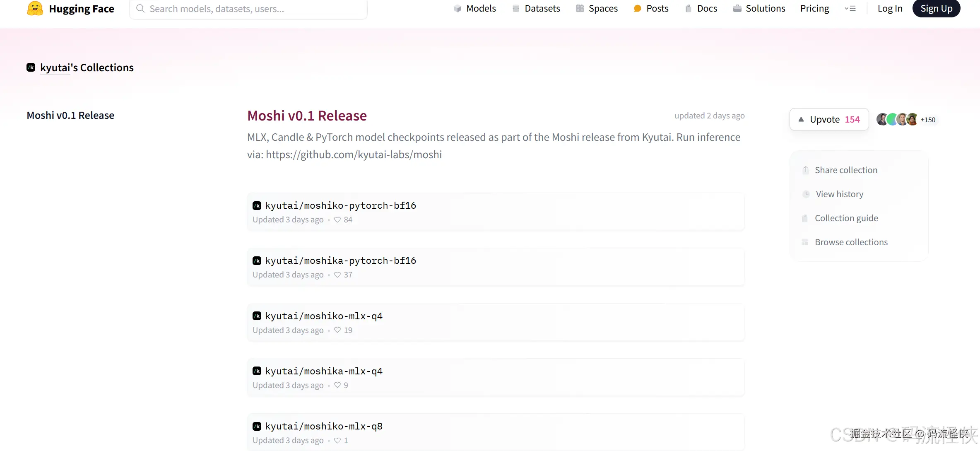Click kyutai icon next to moshiko-mlx-q4
Image resolution: width=980 pixels, height=451 pixels.
pos(257,316)
